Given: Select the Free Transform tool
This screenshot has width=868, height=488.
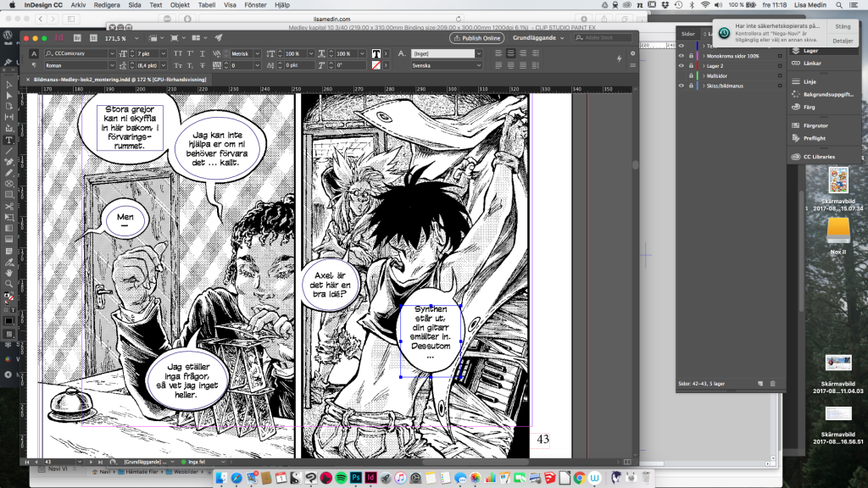Looking at the screenshot, I should coord(9,218).
